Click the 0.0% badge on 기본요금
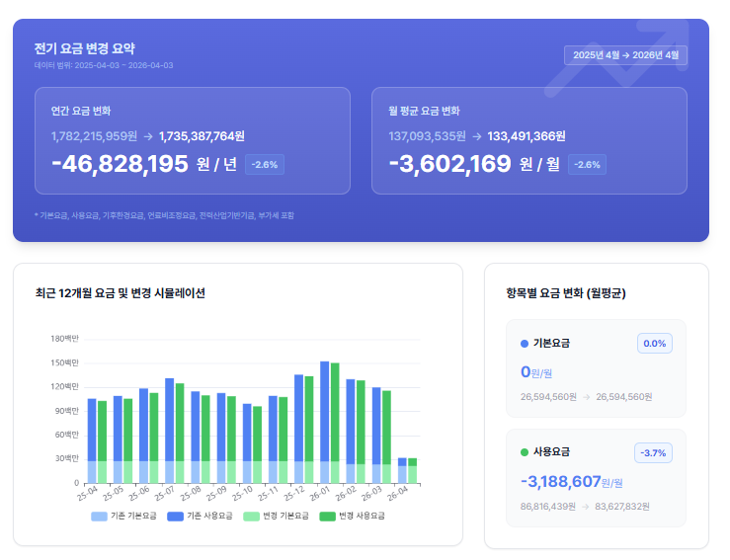Screen dimensions: 730x560 click(654, 344)
